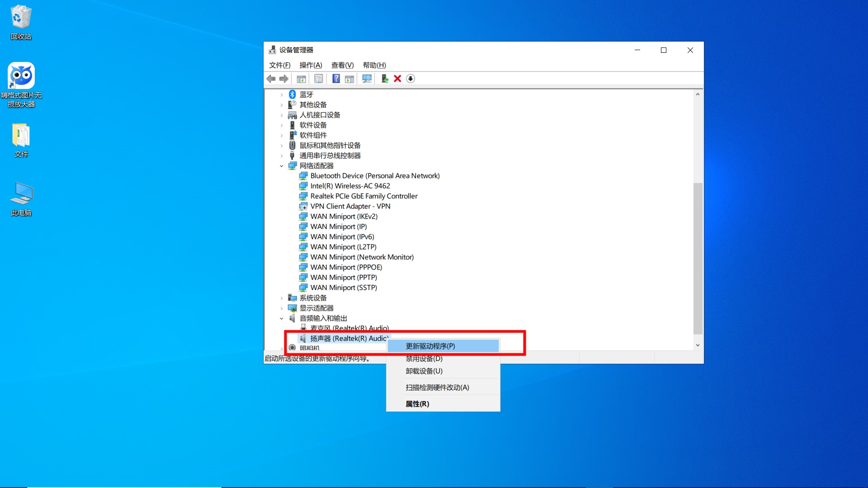The height and width of the screenshot is (488, 868).
Task: Expand the 显示适配器 category
Action: (282, 308)
